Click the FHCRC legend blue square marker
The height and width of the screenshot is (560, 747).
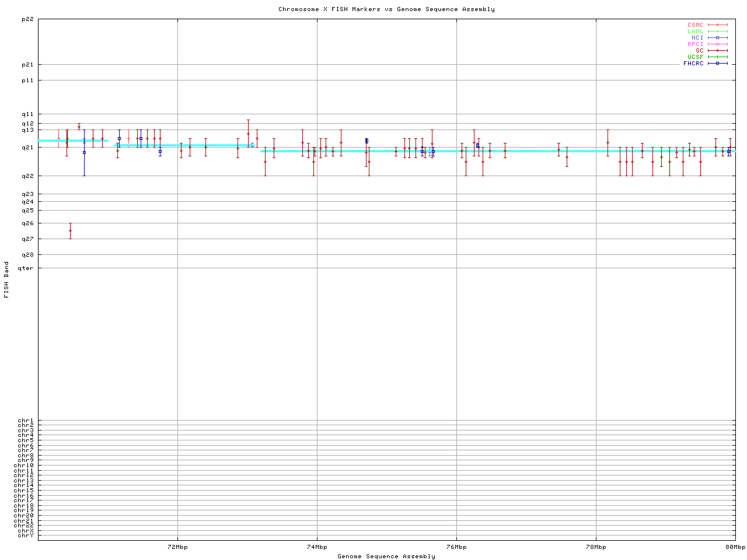[717, 64]
